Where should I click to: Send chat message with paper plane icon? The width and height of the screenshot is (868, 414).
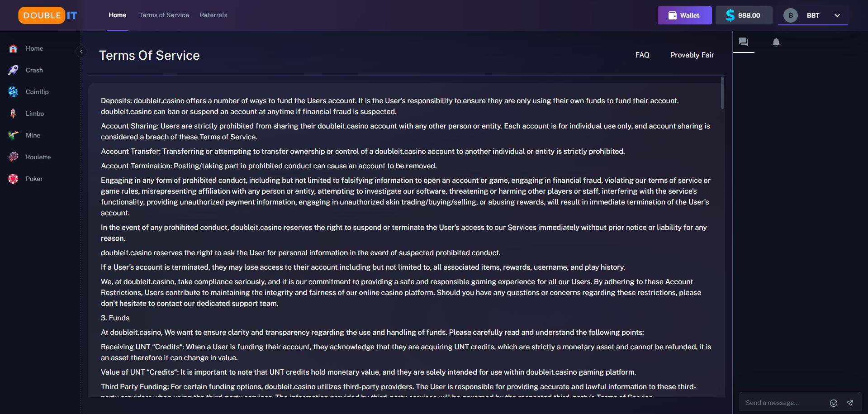point(850,403)
